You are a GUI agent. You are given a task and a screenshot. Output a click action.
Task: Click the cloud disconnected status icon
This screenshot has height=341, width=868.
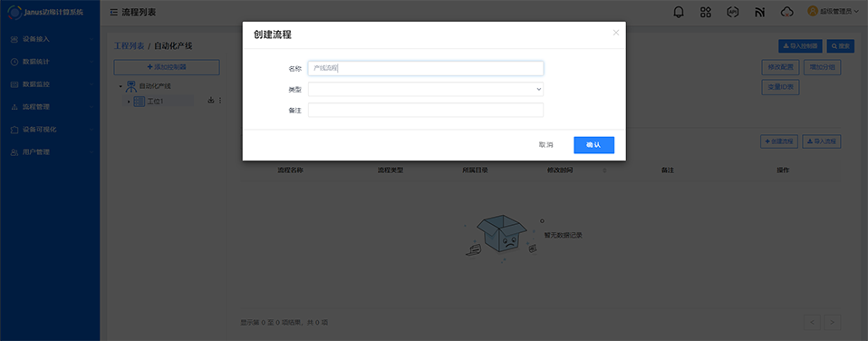[x=786, y=12]
